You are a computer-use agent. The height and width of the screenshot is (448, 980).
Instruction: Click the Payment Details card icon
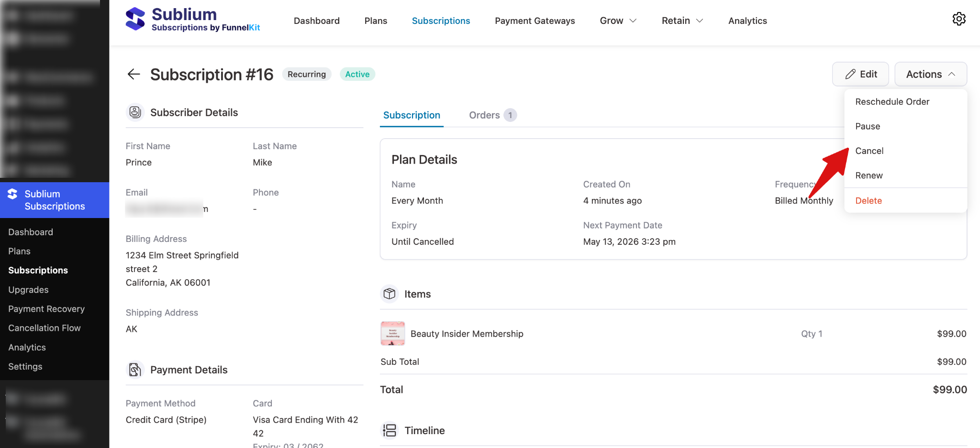pos(135,369)
